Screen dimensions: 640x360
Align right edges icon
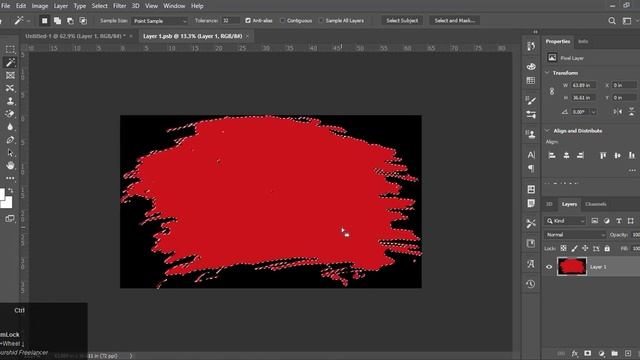[x=580, y=156]
